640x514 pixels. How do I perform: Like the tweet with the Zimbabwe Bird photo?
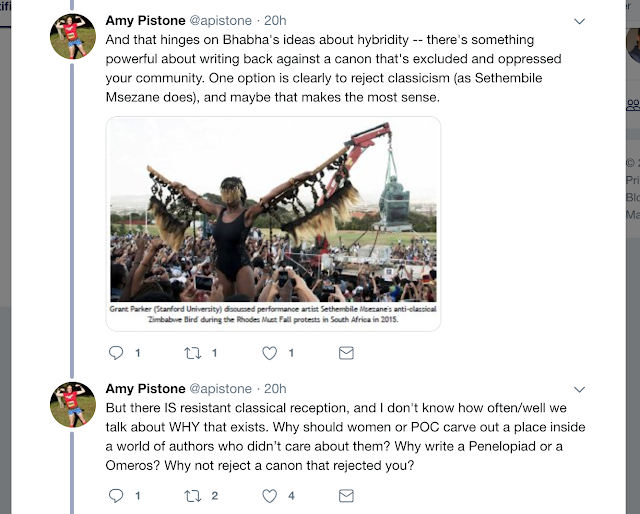click(269, 353)
